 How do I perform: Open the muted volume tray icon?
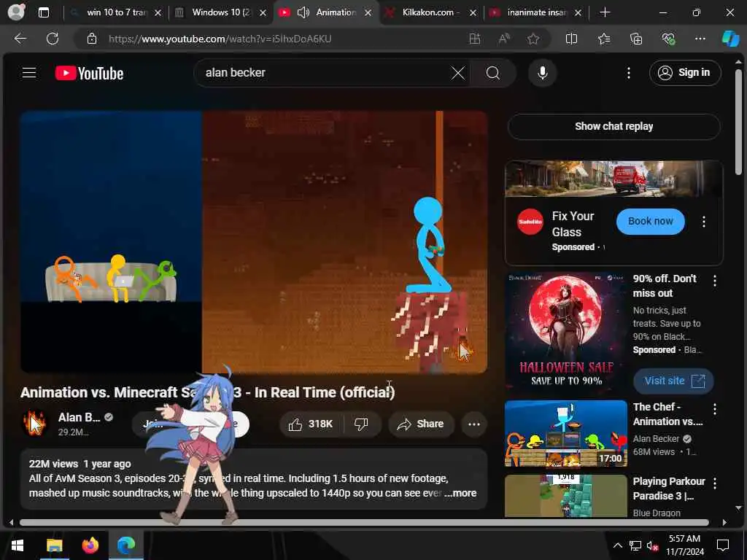pyautogui.click(x=652, y=545)
